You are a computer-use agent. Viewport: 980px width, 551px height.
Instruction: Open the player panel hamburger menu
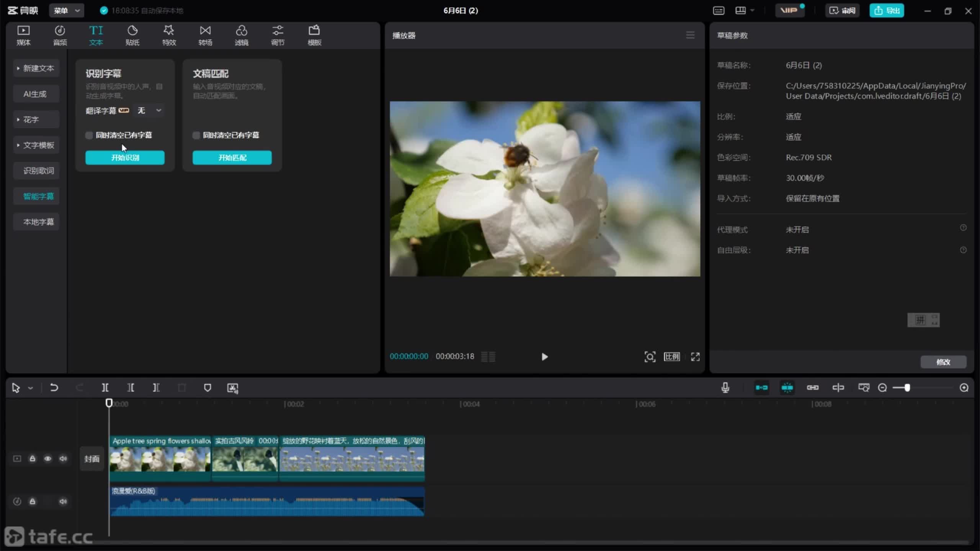pyautogui.click(x=690, y=35)
